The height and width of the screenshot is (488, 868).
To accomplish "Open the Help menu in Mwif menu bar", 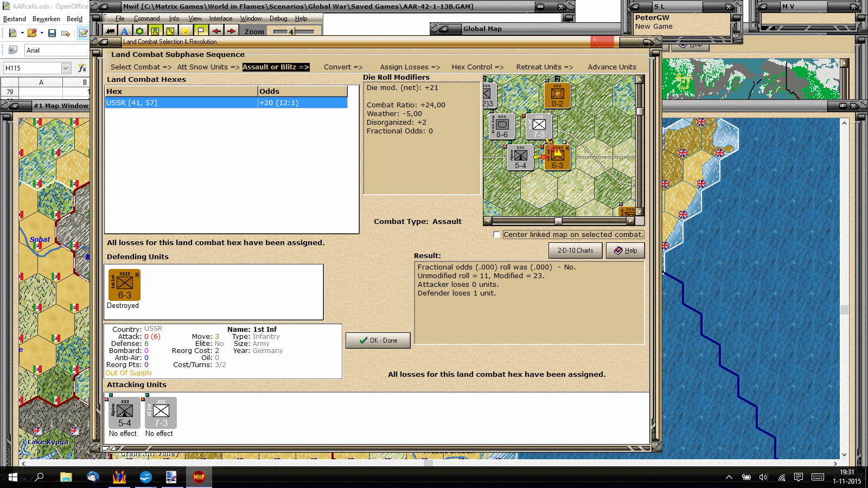I will click(301, 18).
